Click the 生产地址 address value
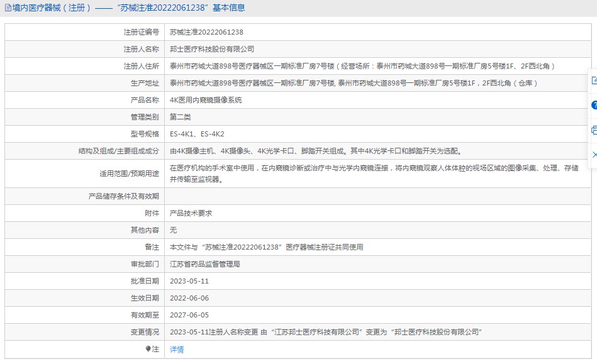Screen dimensions: 597x364 [x=354, y=83]
